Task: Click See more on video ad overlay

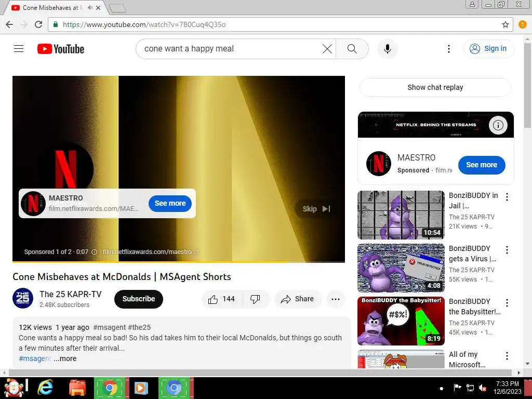Action: click(x=170, y=203)
